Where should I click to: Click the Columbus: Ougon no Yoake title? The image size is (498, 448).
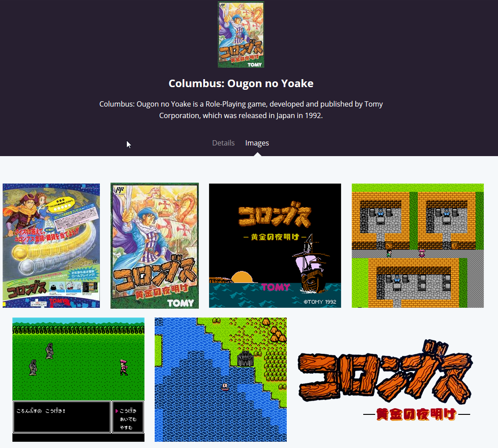(241, 83)
